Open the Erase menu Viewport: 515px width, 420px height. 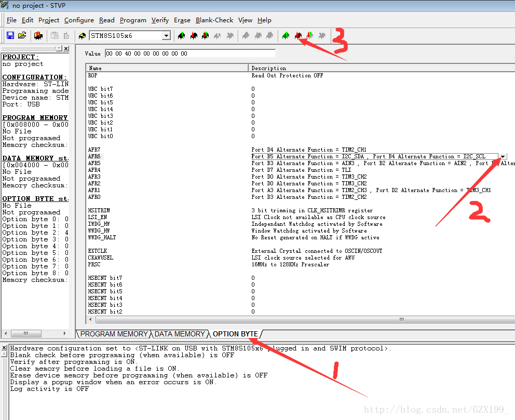coord(182,20)
